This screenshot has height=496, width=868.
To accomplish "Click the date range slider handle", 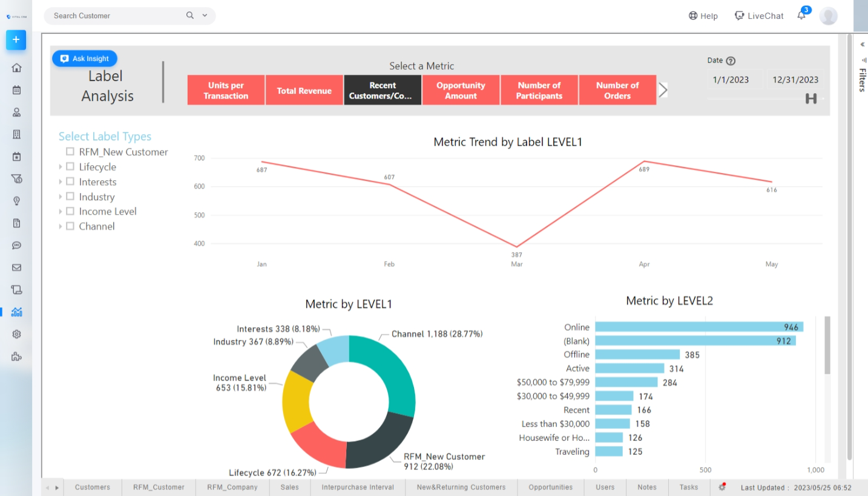I will click(x=811, y=99).
